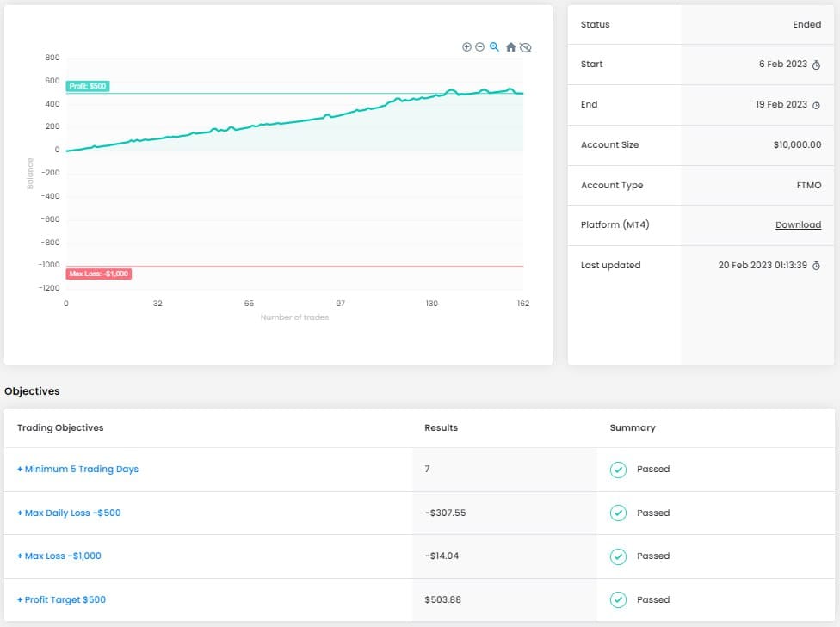This screenshot has height=627, width=840.
Task: Click the clock icon beside 19 Feb 2023
Action: [817, 105]
